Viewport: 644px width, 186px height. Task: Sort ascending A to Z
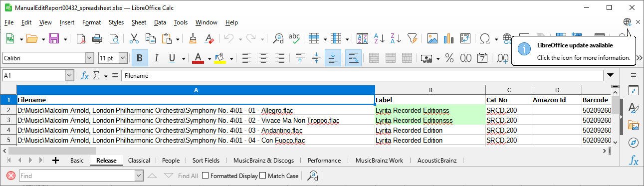[379, 38]
